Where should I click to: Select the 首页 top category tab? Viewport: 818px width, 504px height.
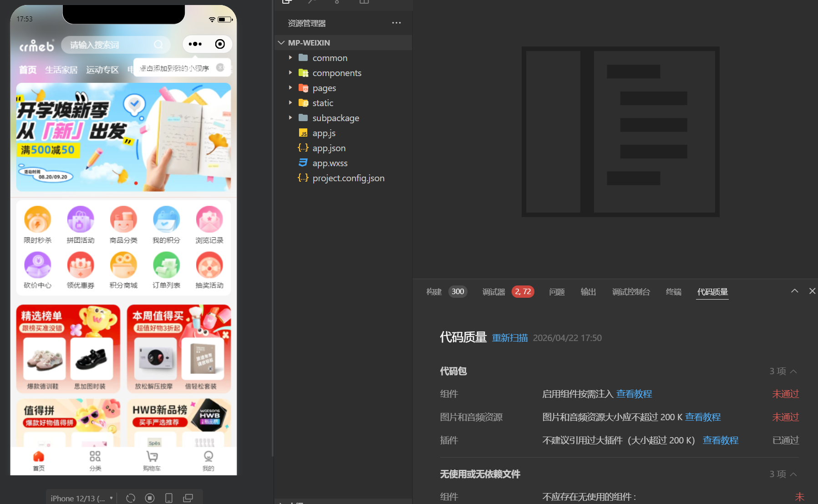pyautogui.click(x=27, y=70)
